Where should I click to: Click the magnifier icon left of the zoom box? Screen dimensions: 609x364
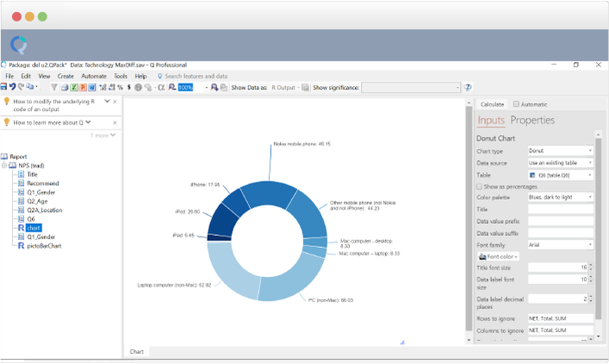172,87
